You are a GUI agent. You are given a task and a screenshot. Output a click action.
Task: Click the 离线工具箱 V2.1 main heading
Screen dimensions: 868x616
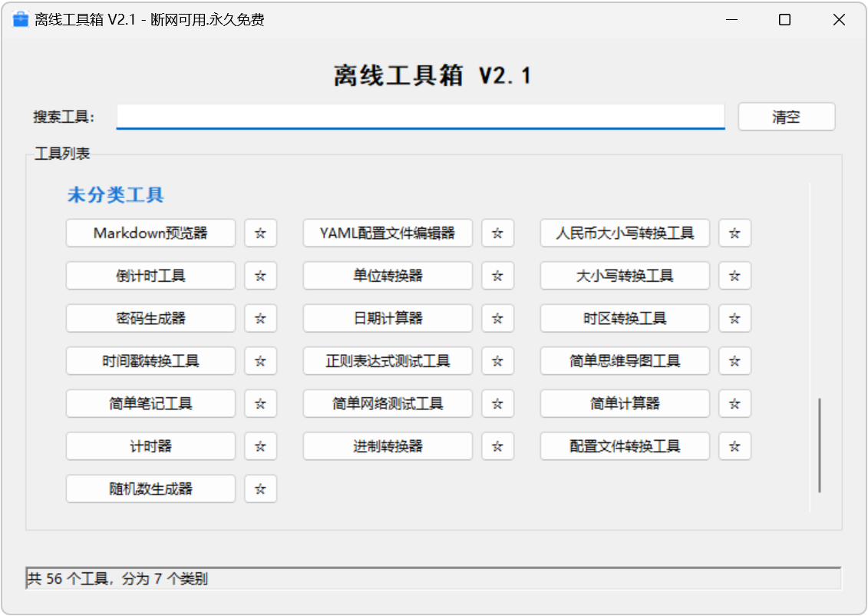pyautogui.click(x=433, y=76)
